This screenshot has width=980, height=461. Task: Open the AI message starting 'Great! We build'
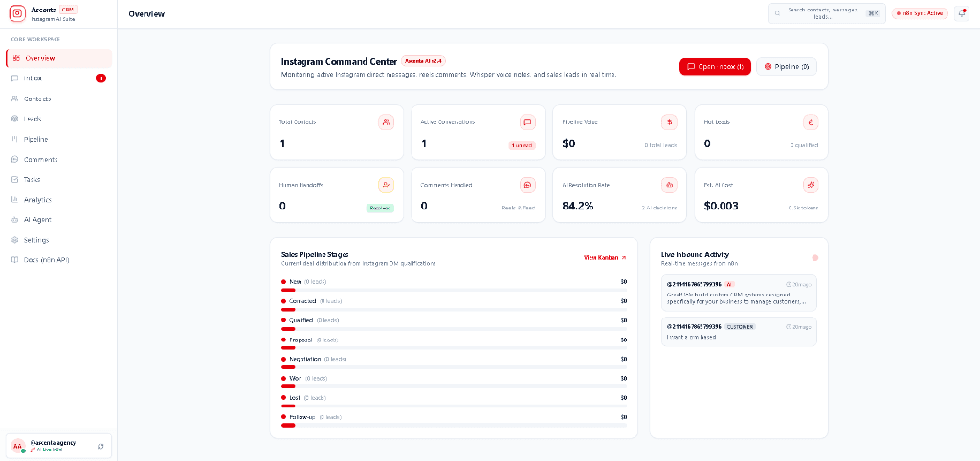tap(739, 293)
